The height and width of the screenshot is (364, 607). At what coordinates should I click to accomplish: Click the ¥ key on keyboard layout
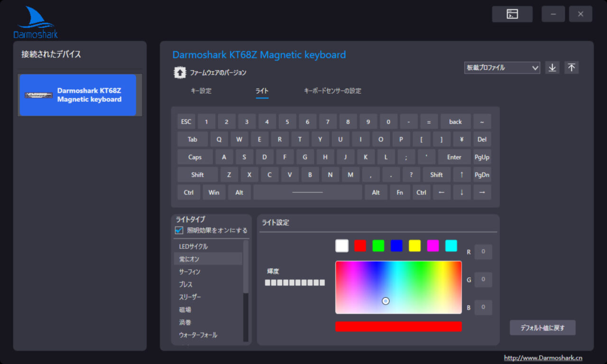(x=462, y=139)
